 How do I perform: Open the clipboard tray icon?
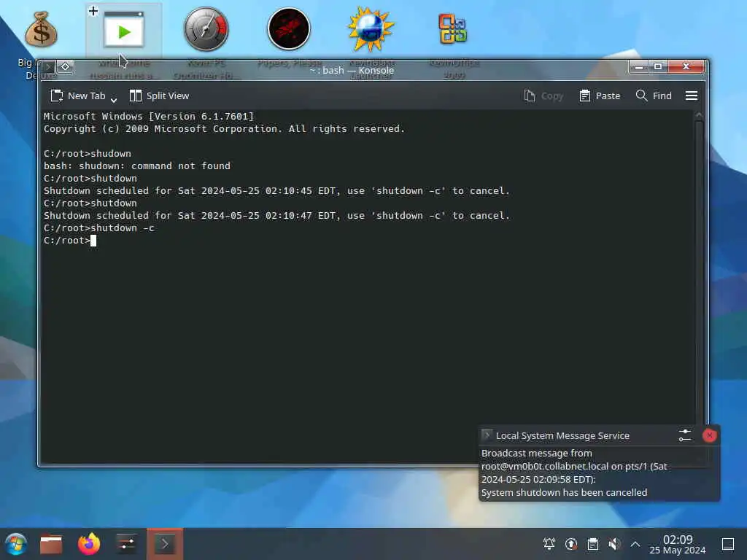point(592,544)
